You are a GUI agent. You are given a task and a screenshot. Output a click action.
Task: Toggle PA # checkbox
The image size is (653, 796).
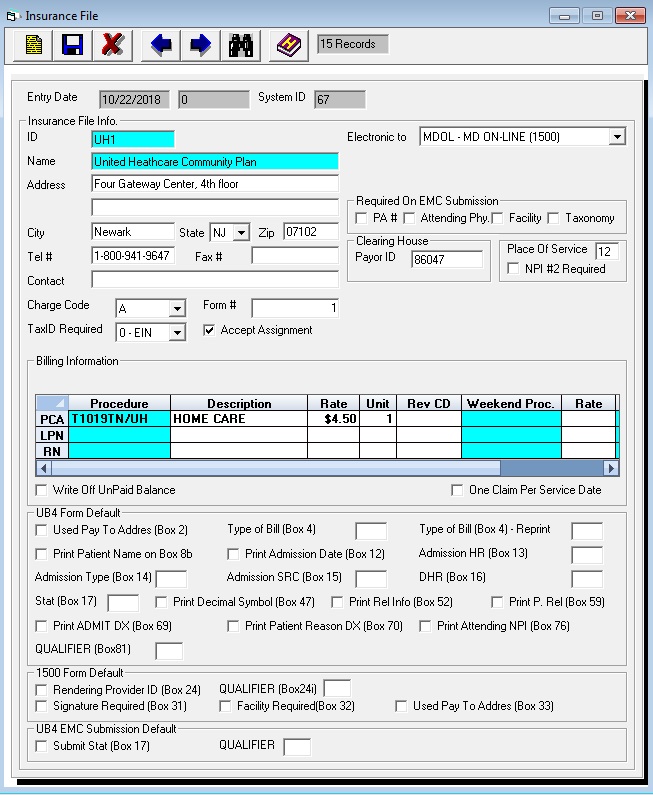[x=361, y=218]
